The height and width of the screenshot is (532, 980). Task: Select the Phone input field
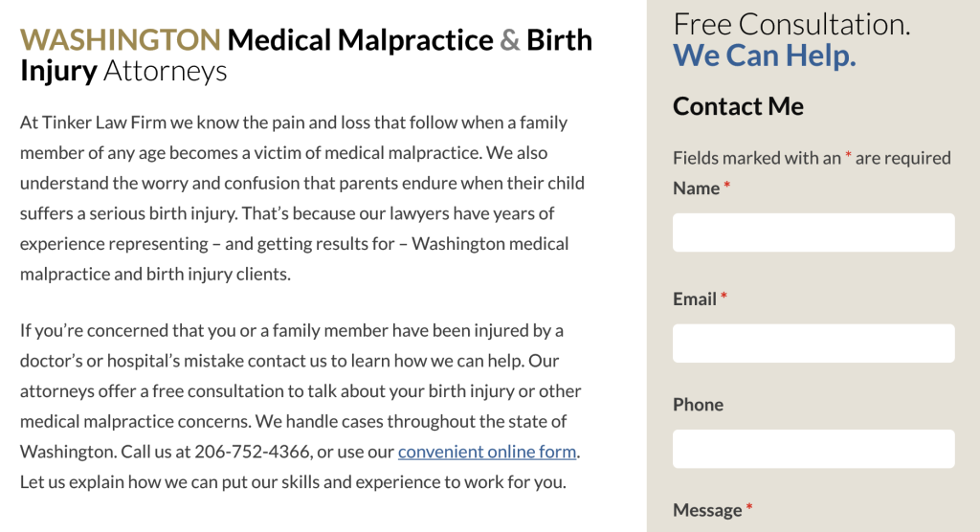[x=813, y=449]
